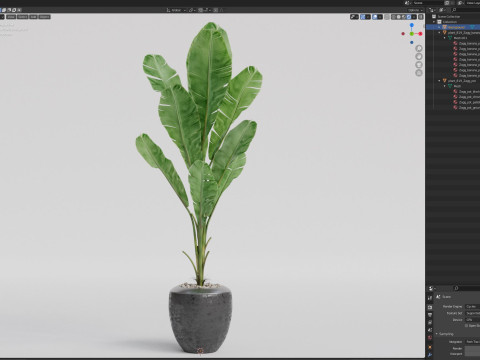Toggle Open Shading Language checkbox

466,326
